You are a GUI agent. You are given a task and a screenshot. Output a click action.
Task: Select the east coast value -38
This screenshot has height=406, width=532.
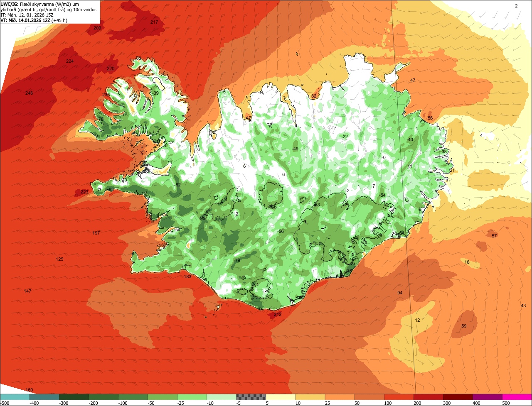coord(443,152)
